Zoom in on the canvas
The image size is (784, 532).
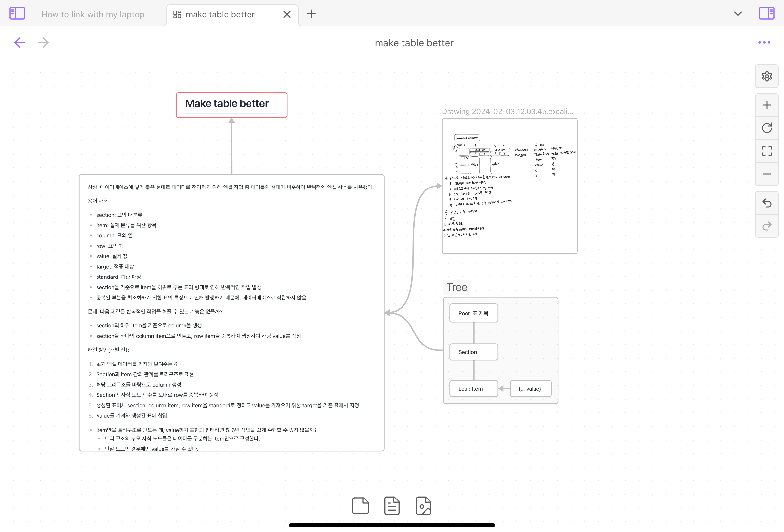pyautogui.click(x=767, y=105)
